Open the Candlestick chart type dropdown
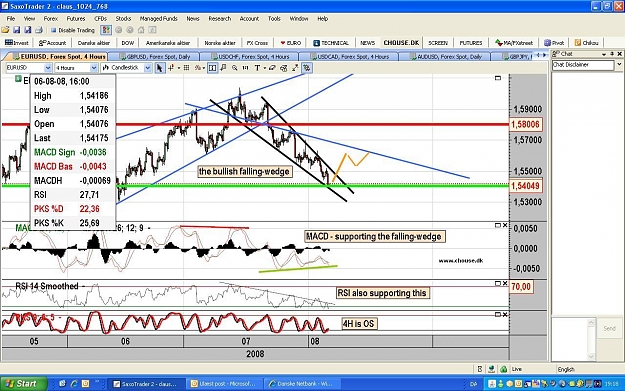625x391 pixels. (x=147, y=68)
